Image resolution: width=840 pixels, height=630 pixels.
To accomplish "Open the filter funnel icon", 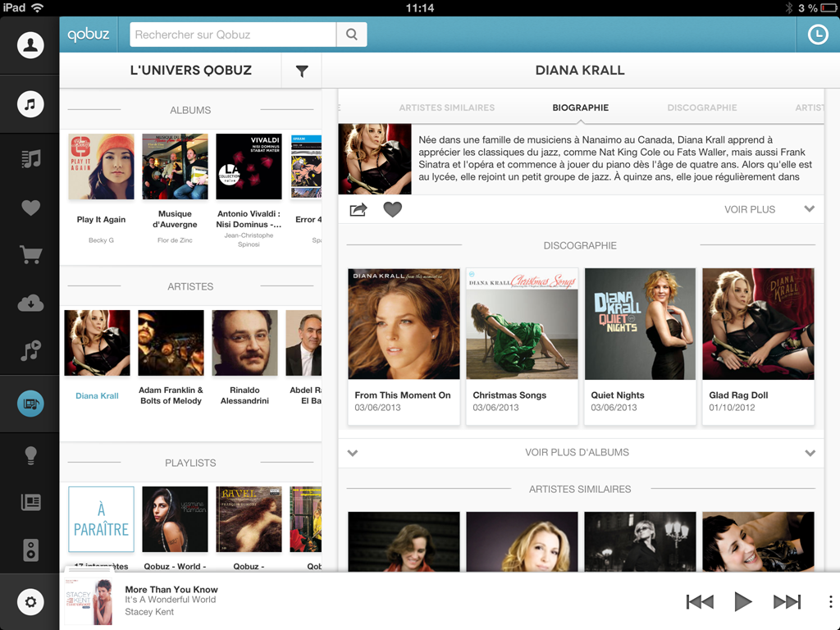I will tap(302, 71).
